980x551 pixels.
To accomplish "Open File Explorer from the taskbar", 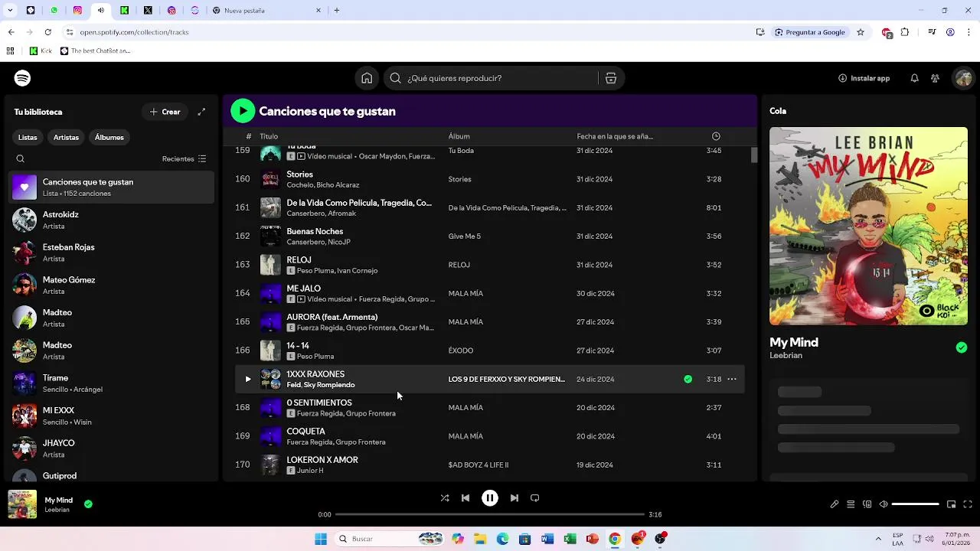I will (480, 539).
